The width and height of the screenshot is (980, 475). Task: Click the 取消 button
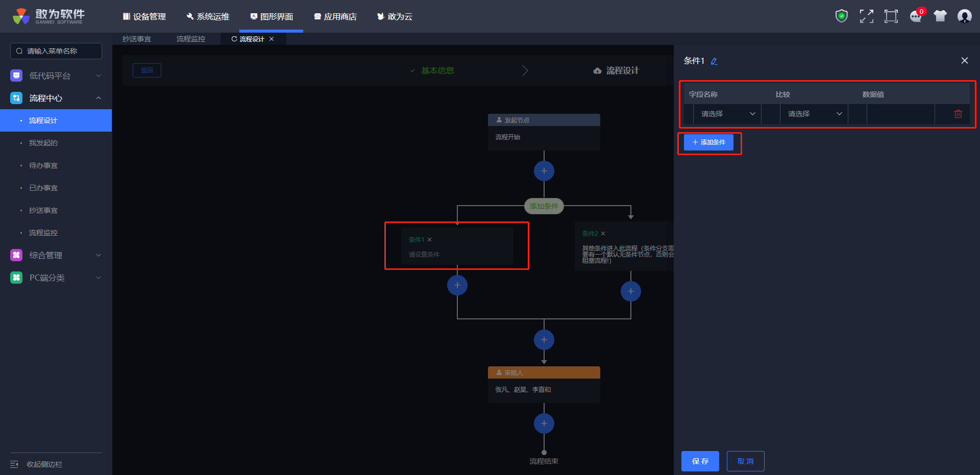click(746, 461)
